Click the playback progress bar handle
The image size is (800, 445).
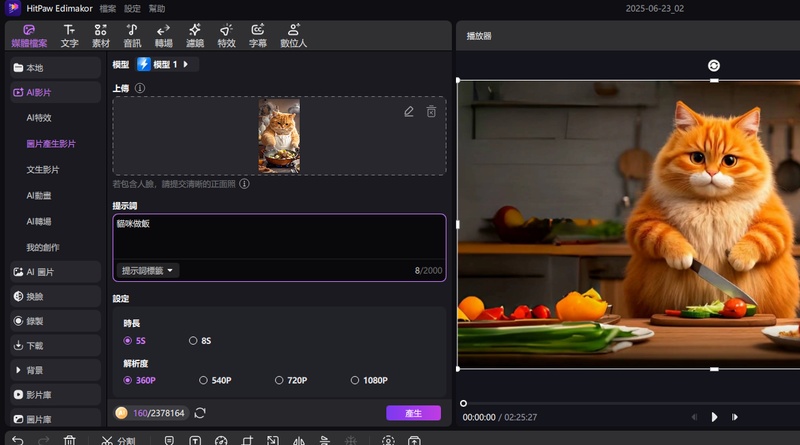(463, 403)
